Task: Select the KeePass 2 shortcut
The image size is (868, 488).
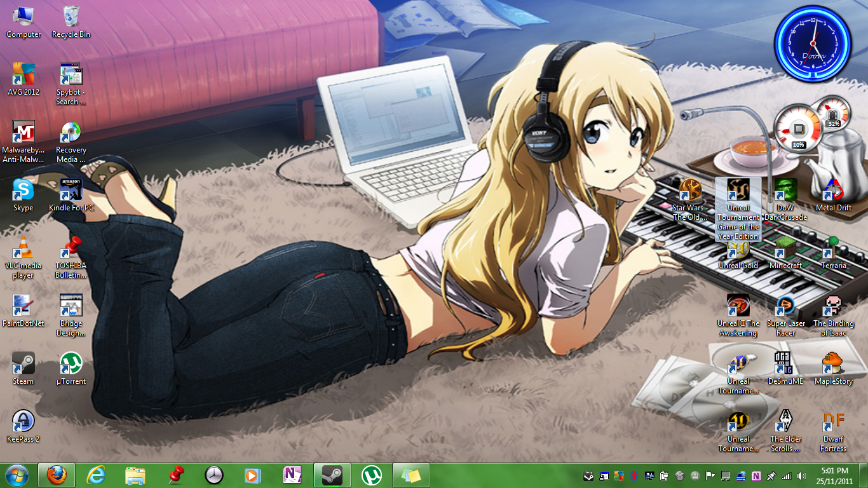Action: 24,426
